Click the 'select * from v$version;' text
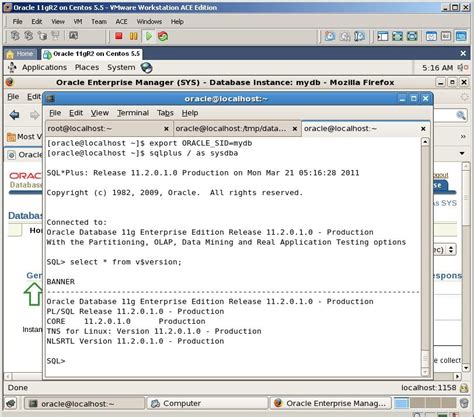 point(126,262)
